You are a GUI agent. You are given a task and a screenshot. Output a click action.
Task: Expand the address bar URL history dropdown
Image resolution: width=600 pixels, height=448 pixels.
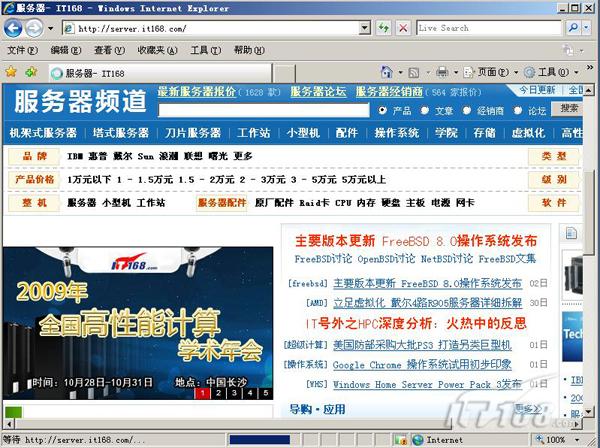point(365,28)
